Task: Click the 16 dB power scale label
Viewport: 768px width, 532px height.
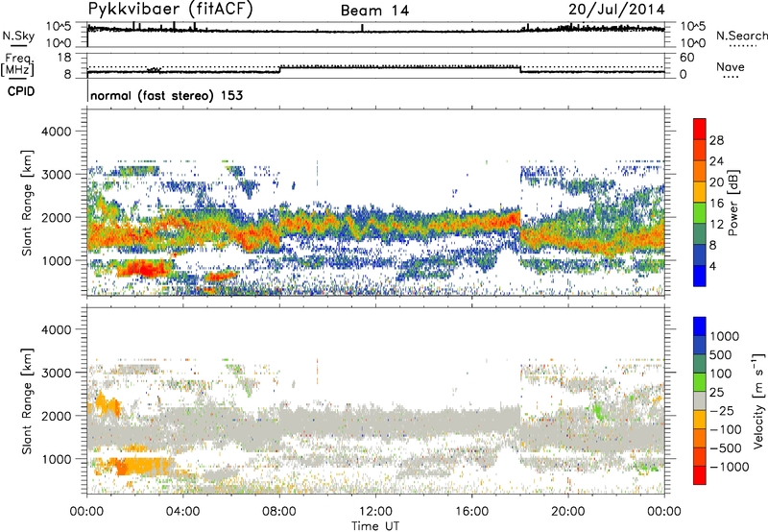Action: [x=716, y=204]
